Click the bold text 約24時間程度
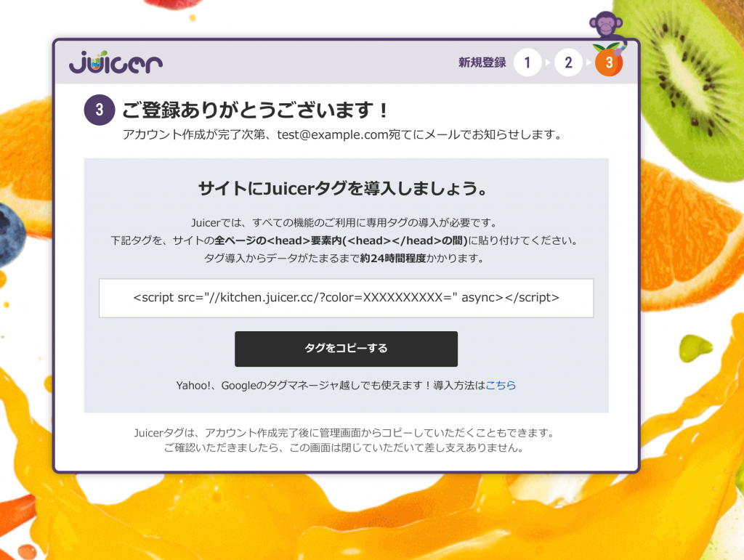Image resolution: width=744 pixels, height=560 pixels. pos(393,259)
